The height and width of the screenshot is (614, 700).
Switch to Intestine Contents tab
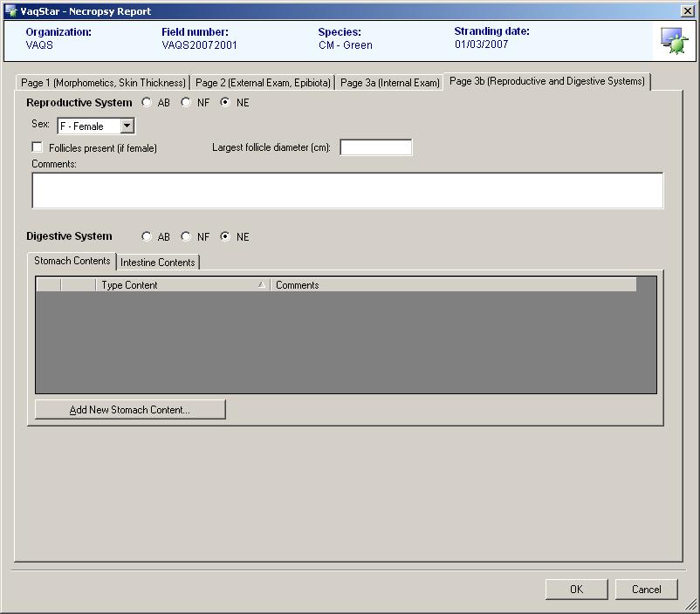tap(158, 263)
